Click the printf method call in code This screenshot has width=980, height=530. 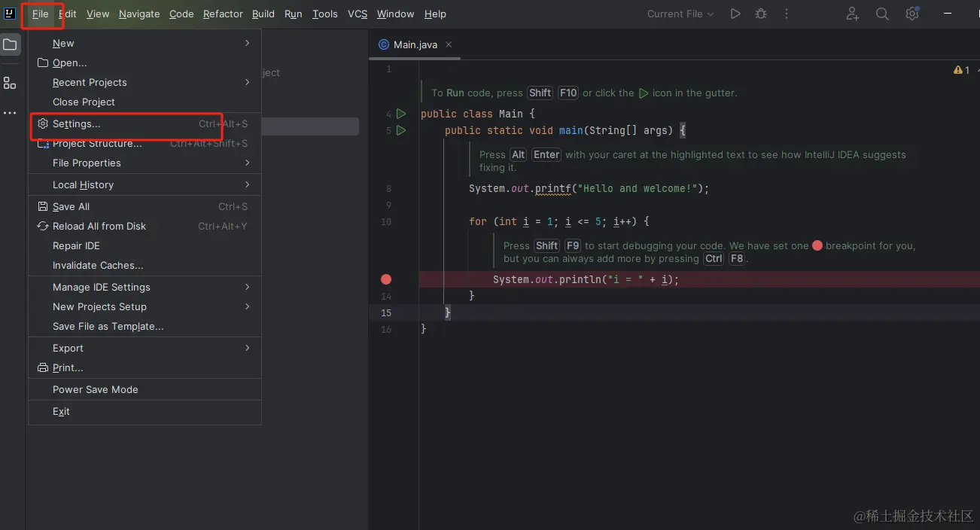point(552,188)
